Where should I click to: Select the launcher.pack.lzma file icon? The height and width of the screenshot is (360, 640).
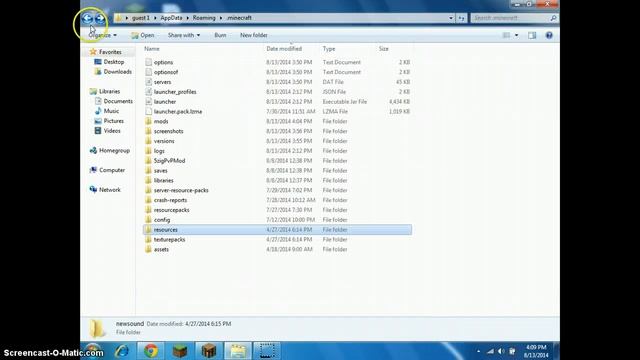(149, 111)
